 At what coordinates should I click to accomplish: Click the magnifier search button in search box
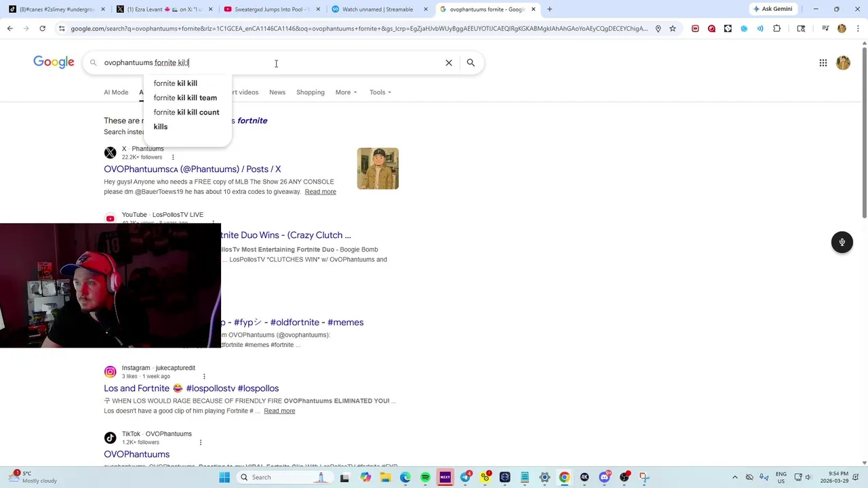471,62
